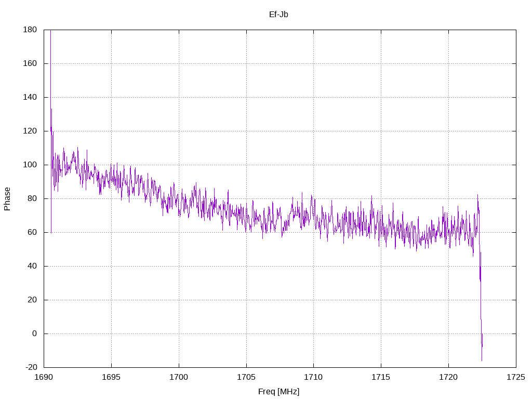Click the y-axis tick label '40'
The width and height of the screenshot is (532, 399).
(32, 266)
